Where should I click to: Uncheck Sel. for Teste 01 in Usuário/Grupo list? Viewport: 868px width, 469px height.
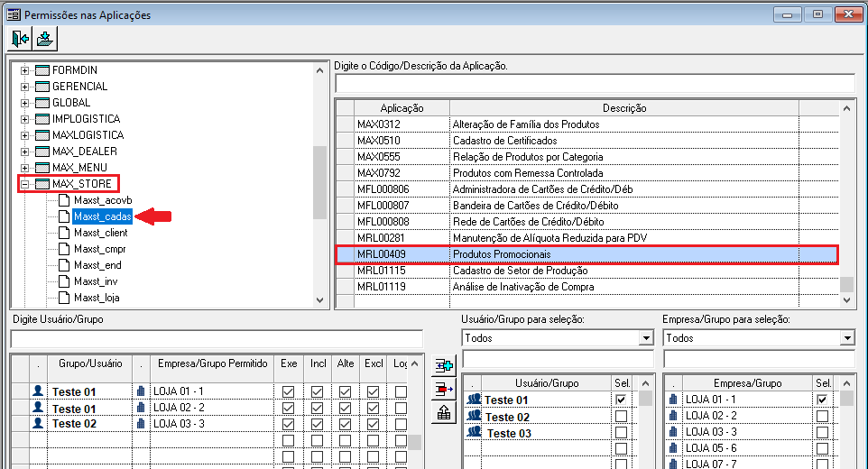621,400
